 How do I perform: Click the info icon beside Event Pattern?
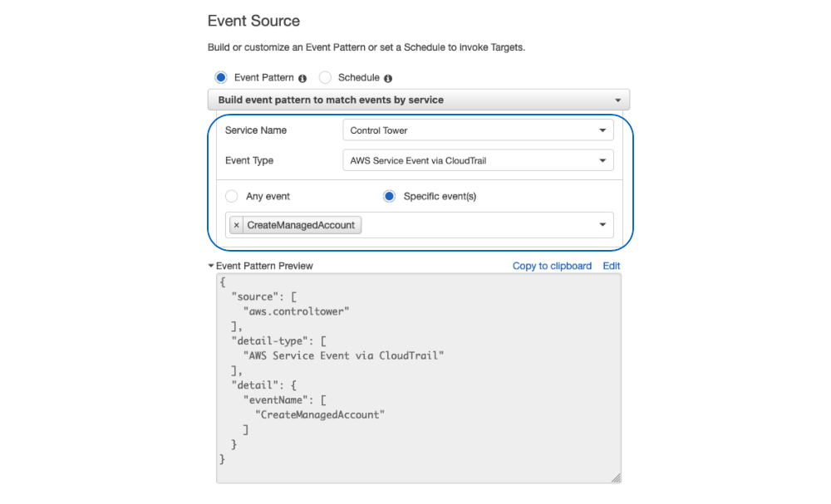301,77
